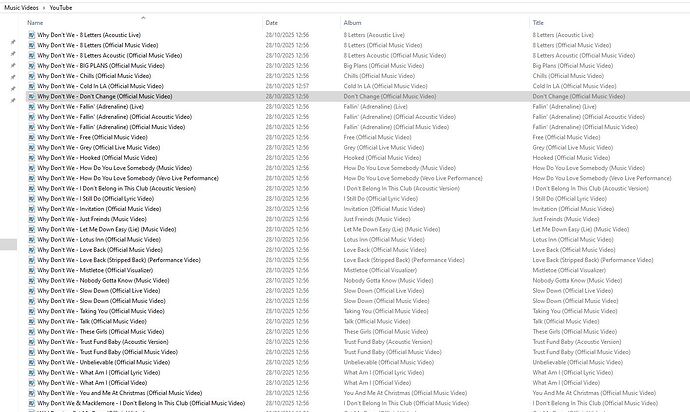
Task: Click file icon of 'Cold In LA' video
Action: [32, 86]
